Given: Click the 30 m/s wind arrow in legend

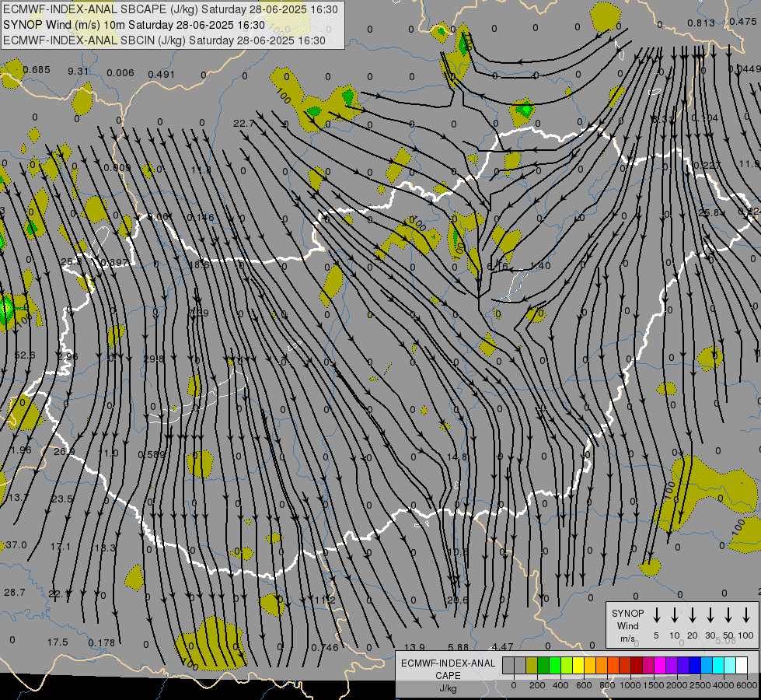Looking at the screenshot, I should [x=710, y=615].
